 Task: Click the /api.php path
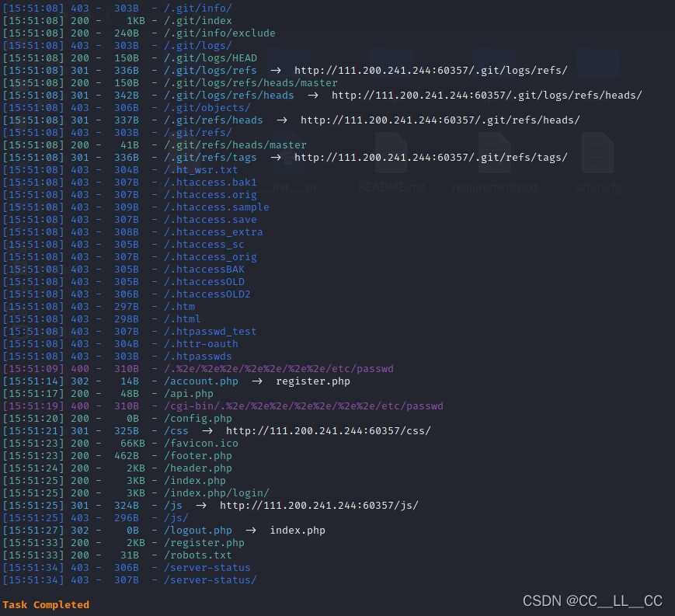click(189, 394)
